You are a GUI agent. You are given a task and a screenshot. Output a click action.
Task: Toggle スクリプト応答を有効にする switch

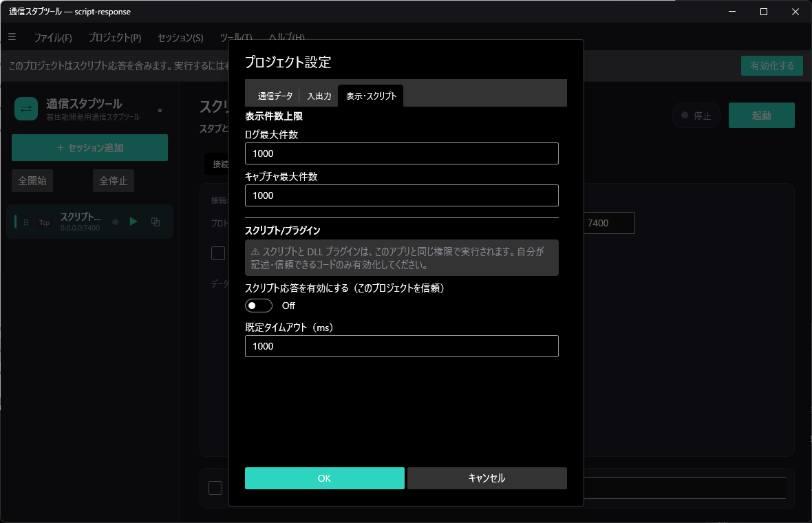pyautogui.click(x=259, y=306)
